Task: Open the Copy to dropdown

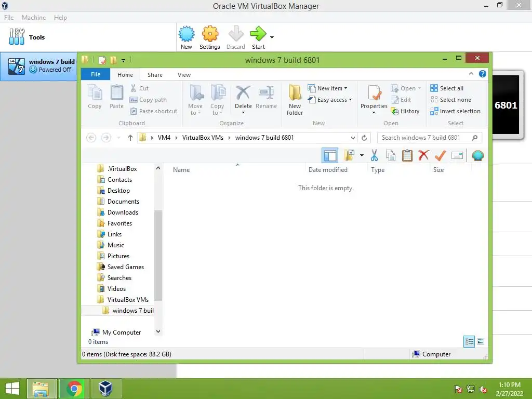Action: point(217,100)
